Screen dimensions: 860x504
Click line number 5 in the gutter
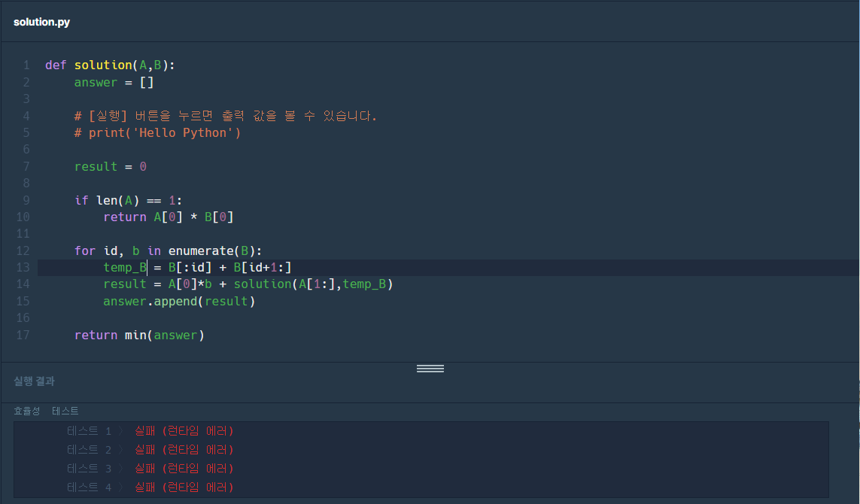coord(26,132)
